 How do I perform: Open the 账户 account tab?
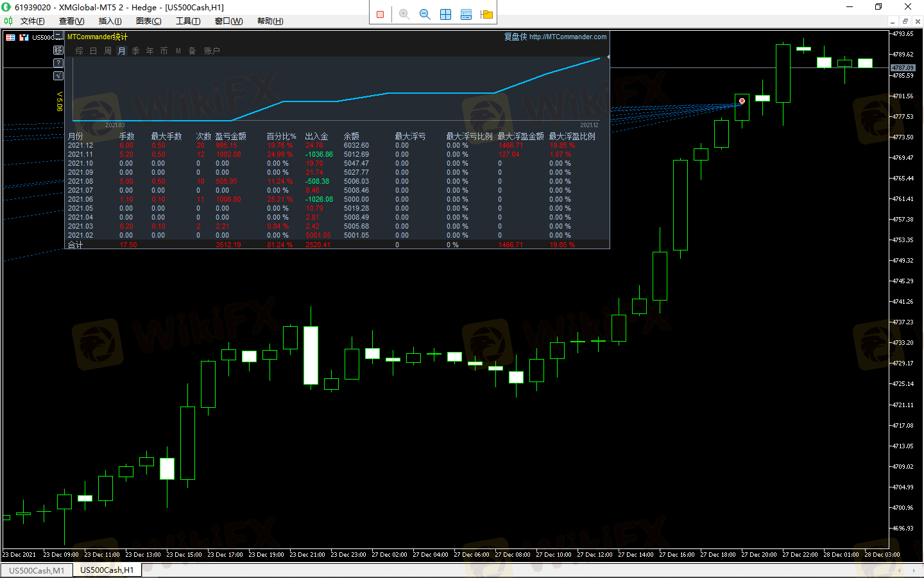[212, 51]
